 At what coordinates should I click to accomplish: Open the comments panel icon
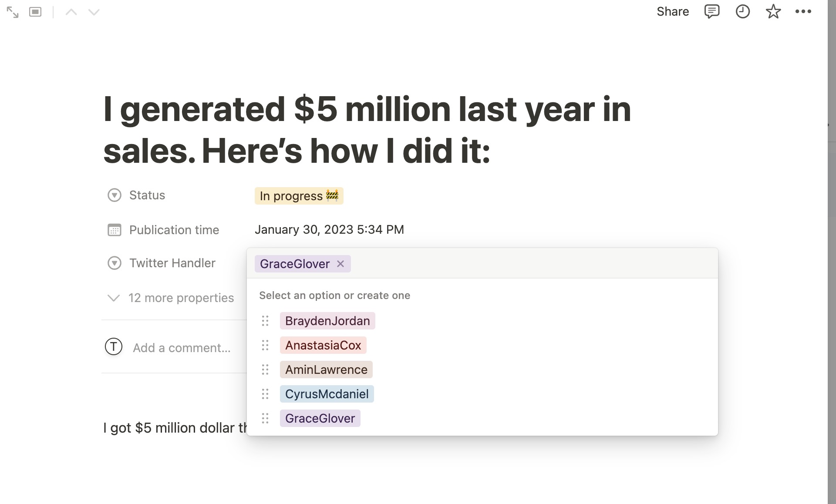pyautogui.click(x=711, y=12)
